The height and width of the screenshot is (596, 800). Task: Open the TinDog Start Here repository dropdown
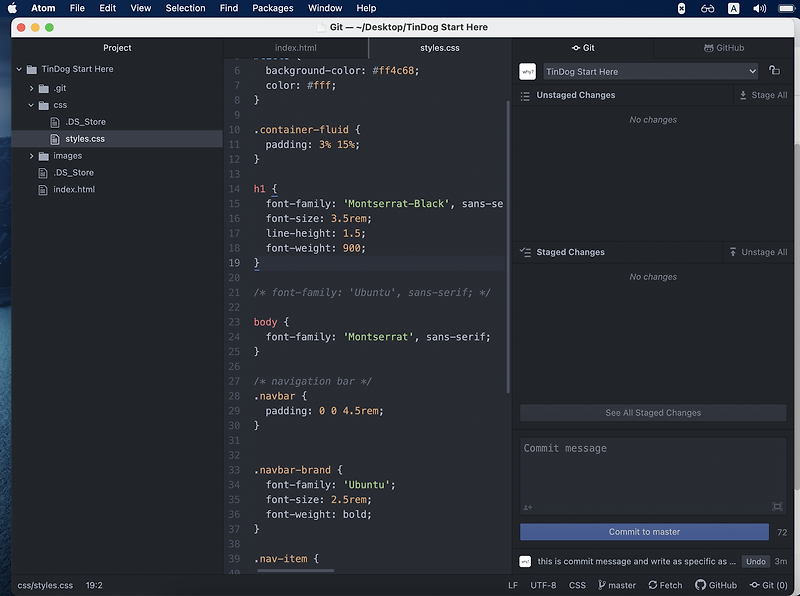[x=651, y=71]
